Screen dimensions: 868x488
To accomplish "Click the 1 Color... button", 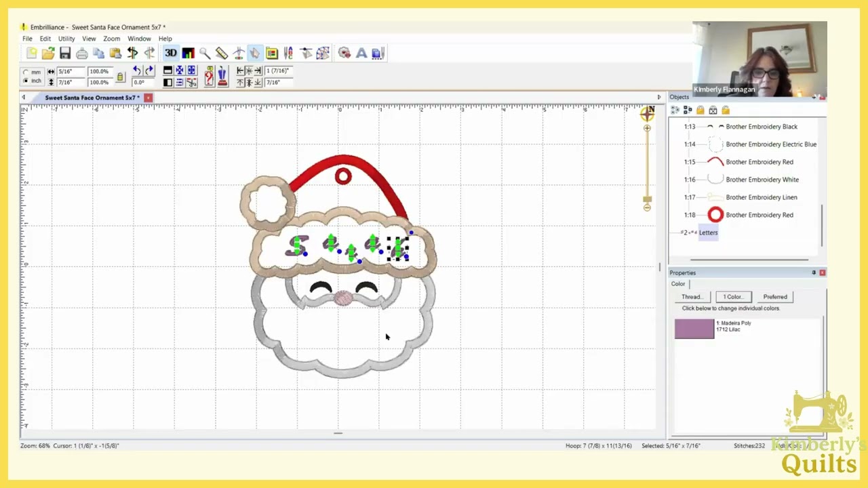I will click(733, 297).
